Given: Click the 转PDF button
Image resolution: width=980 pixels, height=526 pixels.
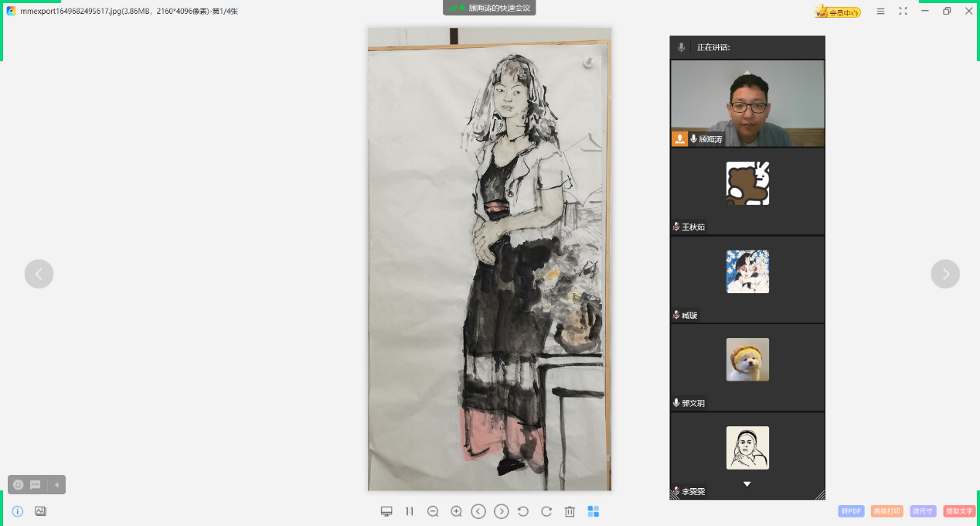Looking at the screenshot, I should point(851,511).
